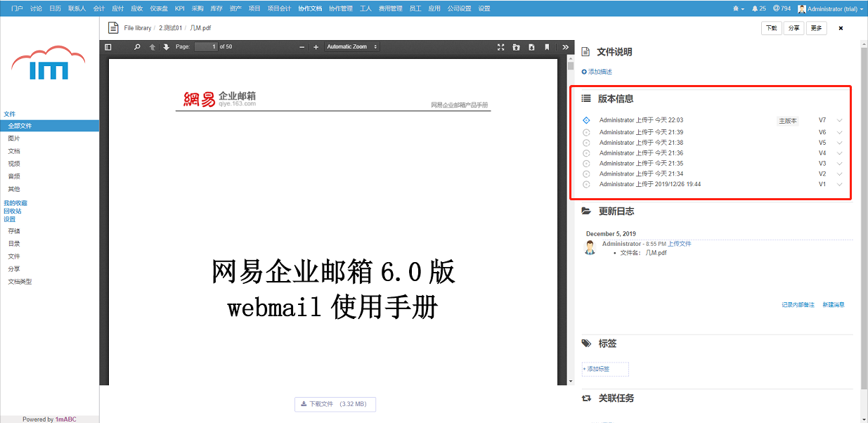Click the V7 main version diamond icon
The width and height of the screenshot is (868, 423).
pos(586,120)
